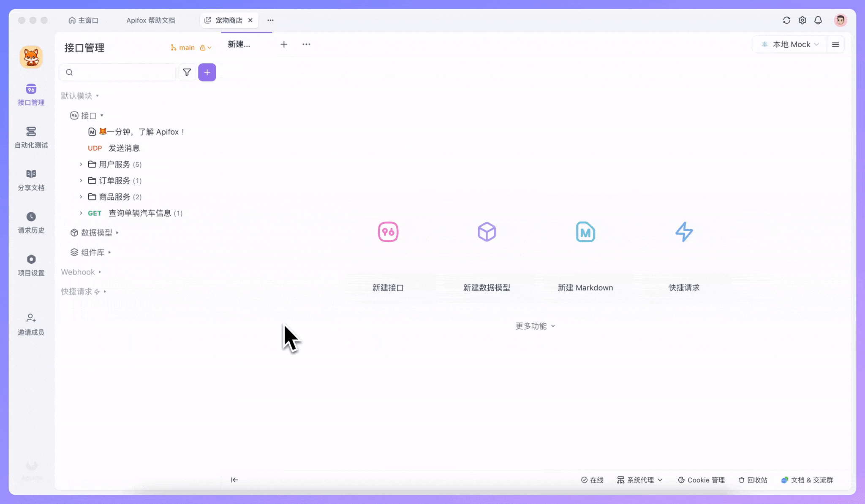Open the 本地 Mock environment selector
Viewport: 865px width, 504px height.
[790, 44]
